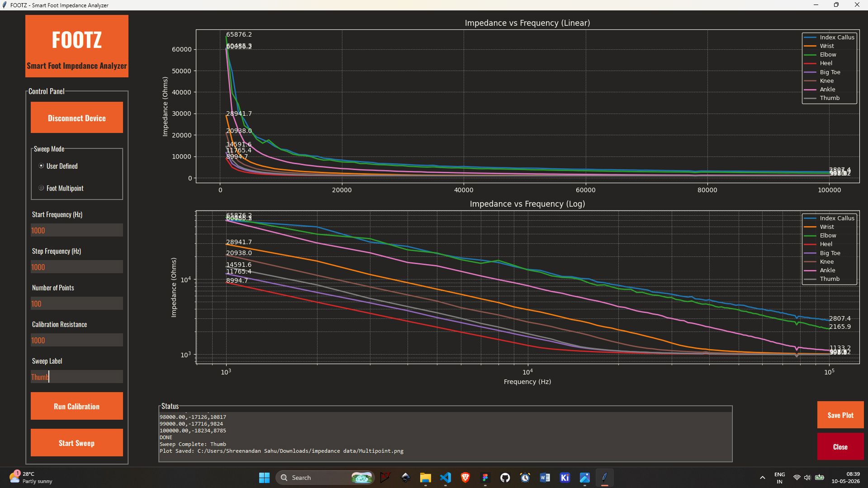868x488 pixels.
Task: Show hidden system tray icons
Action: [x=762, y=478]
